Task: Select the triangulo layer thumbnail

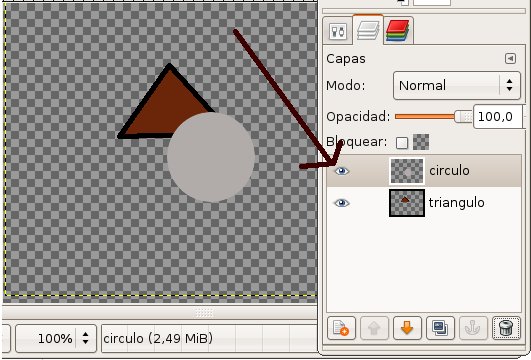Action: pos(407,203)
